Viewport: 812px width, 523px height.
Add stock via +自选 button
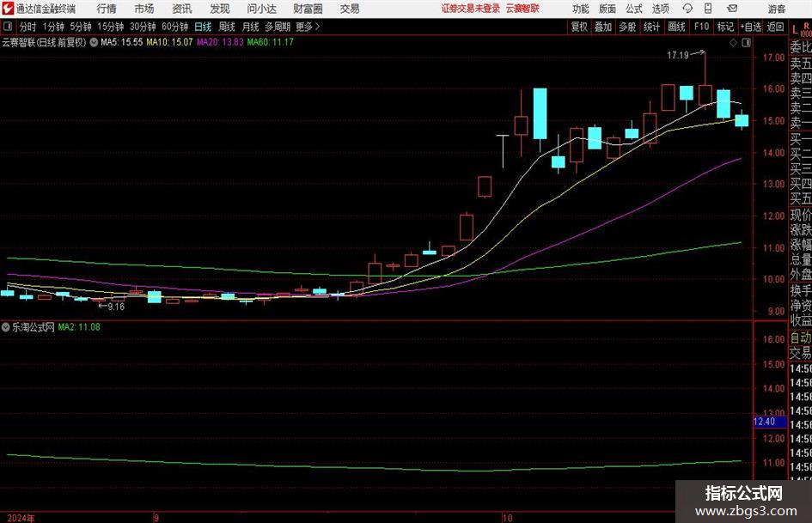751,27
